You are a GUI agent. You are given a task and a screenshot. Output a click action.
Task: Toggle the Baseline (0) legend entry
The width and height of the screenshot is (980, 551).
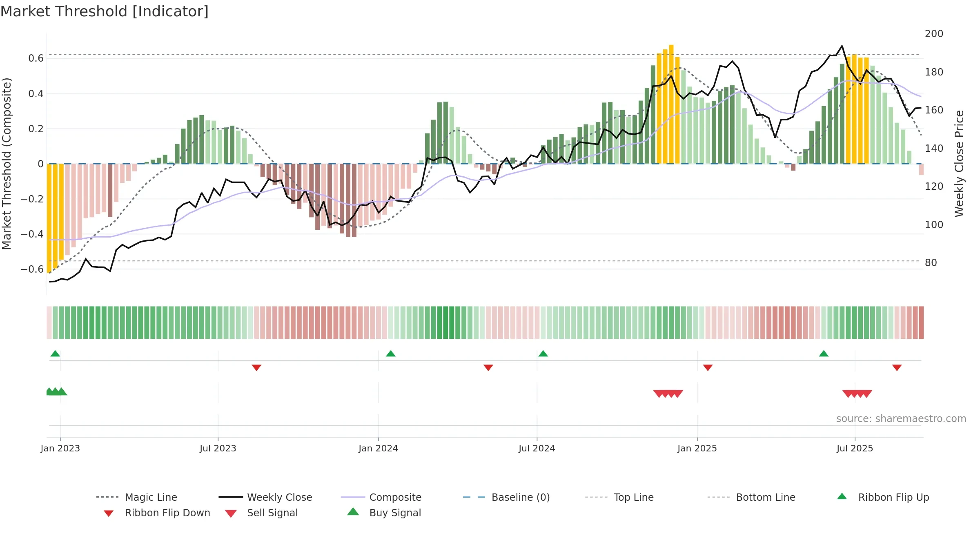tap(506, 497)
